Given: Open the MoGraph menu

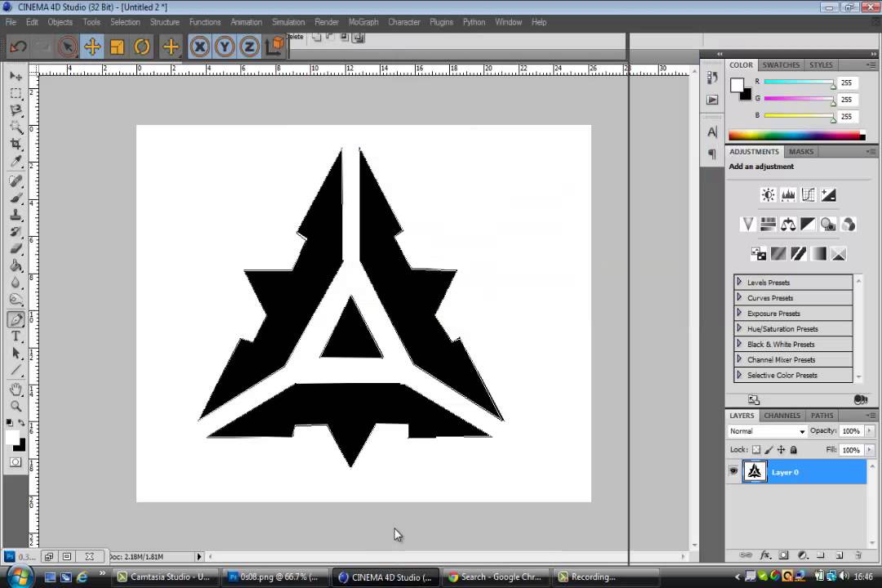Looking at the screenshot, I should click(363, 22).
